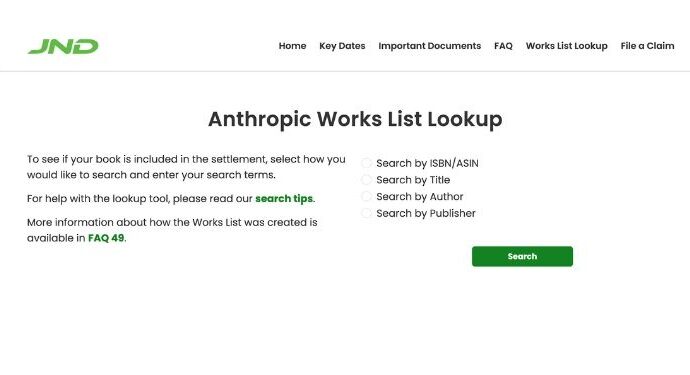The image size is (690, 375).
Task: Select Works List Lookup in navigation
Action: [566, 46]
